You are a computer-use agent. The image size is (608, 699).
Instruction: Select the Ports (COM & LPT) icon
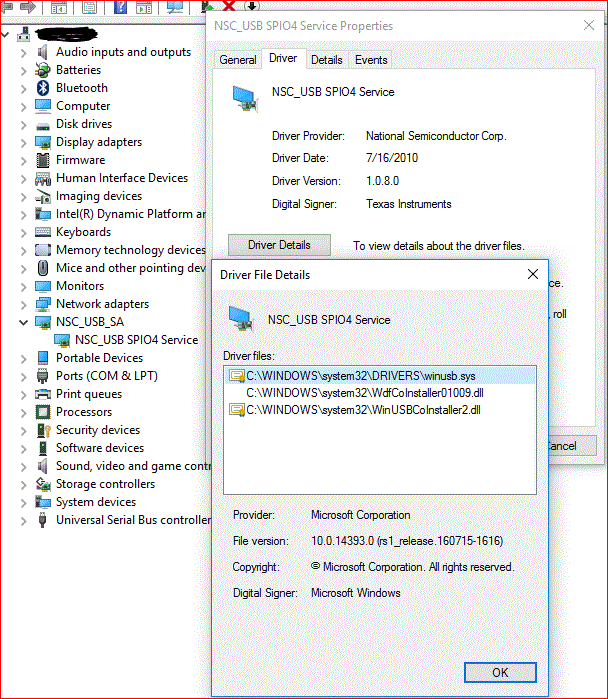point(43,376)
